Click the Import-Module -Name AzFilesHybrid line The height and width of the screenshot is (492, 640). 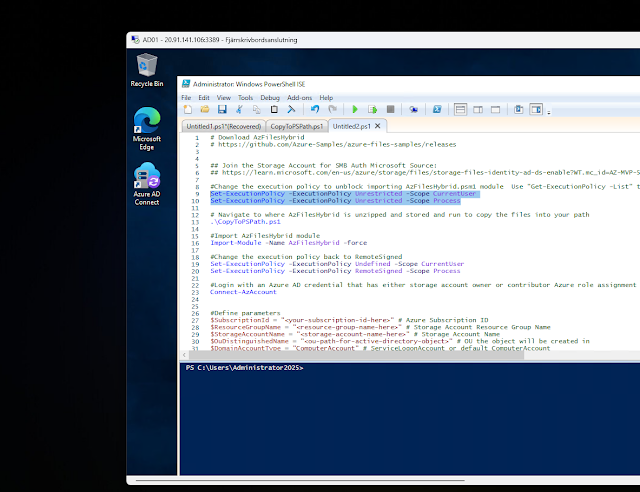(289, 243)
